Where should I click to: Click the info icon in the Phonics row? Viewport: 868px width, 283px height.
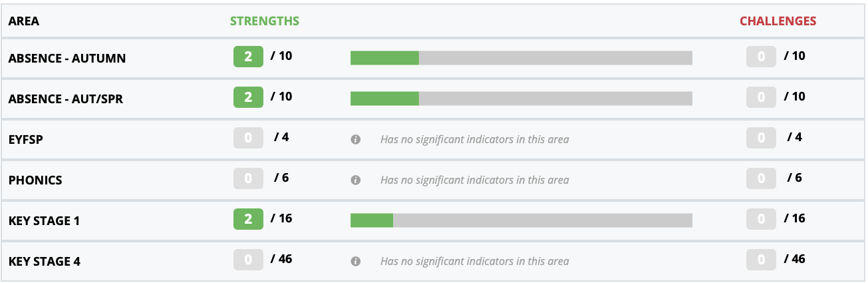(x=356, y=180)
